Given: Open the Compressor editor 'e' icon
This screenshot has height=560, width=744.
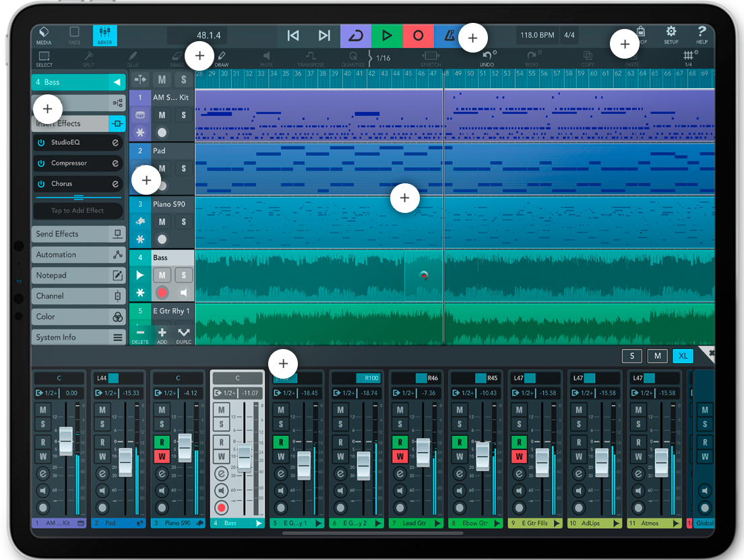Looking at the screenshot, I should click(x=115, y=163).
